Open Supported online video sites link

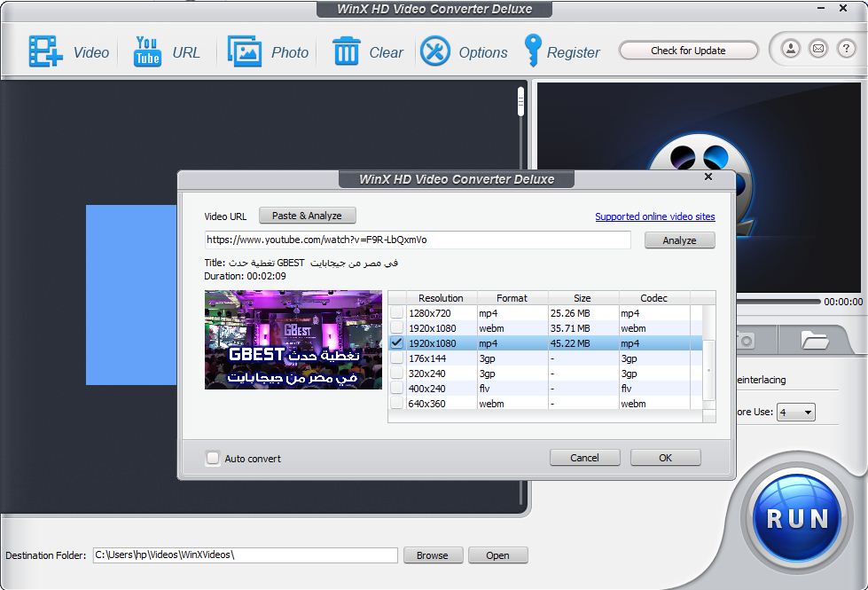[655, 216]
